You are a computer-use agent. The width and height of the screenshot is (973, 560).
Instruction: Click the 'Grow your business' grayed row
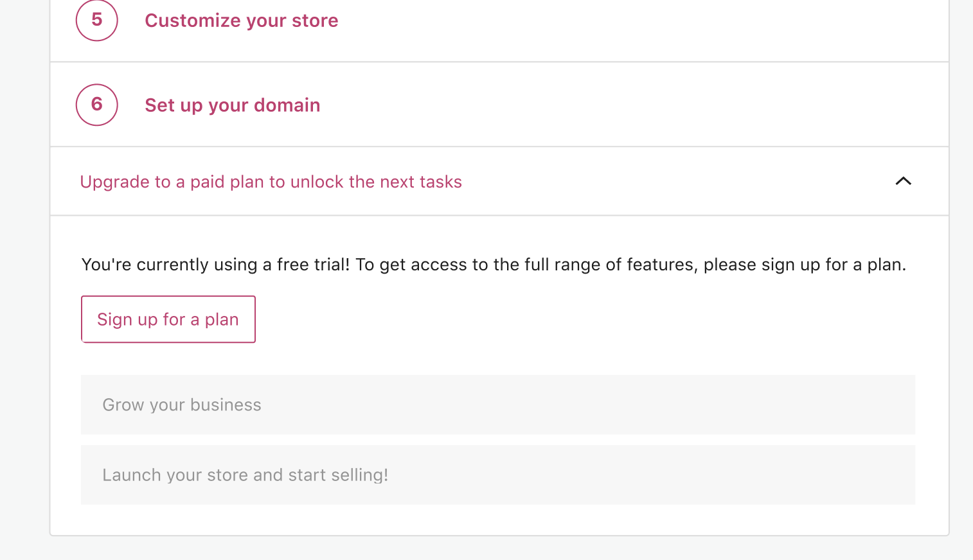497,405
